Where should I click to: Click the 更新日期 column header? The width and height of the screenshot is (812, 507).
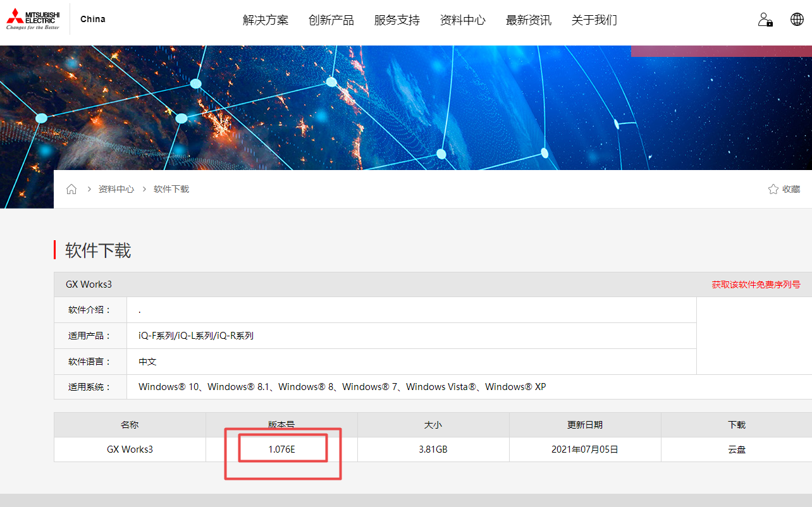click(585, 425)
